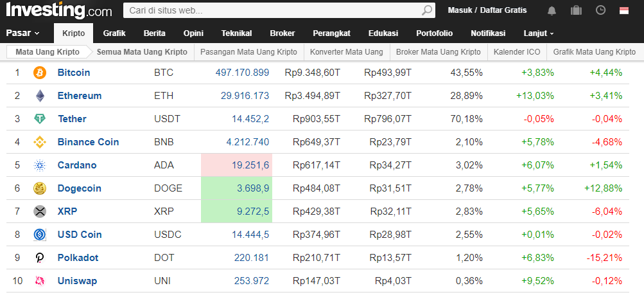The width and height of the screenshot is (644, 297).
Task: Open the USD Coin link
Action: (79, 235)
